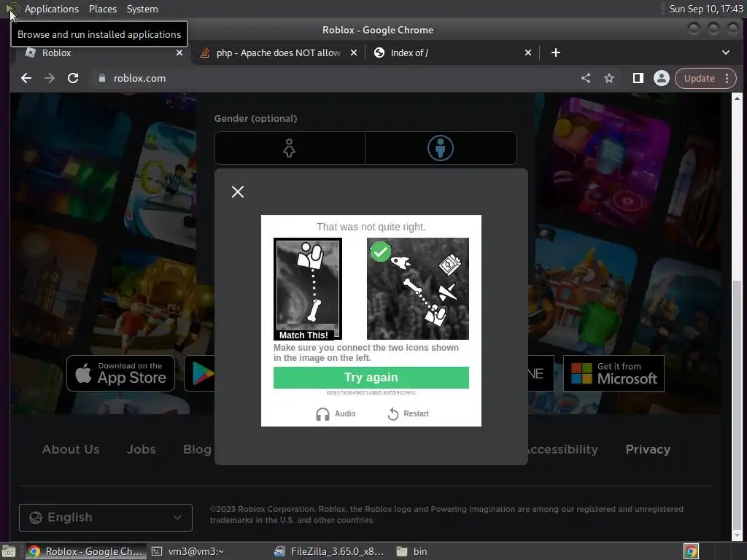Screen dimensions: 747x560
Task: Switch to Audio challenge
Action: pos(336,414)
